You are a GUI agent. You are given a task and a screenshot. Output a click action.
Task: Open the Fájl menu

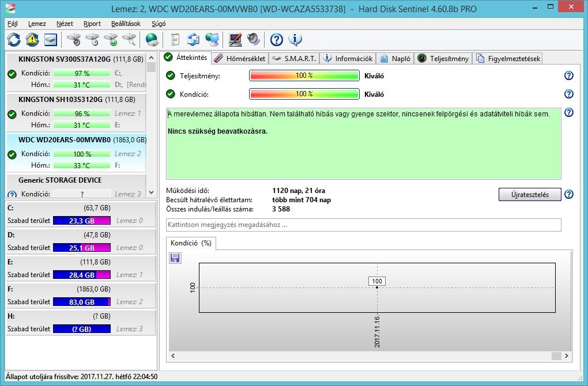tap(12, 24)
